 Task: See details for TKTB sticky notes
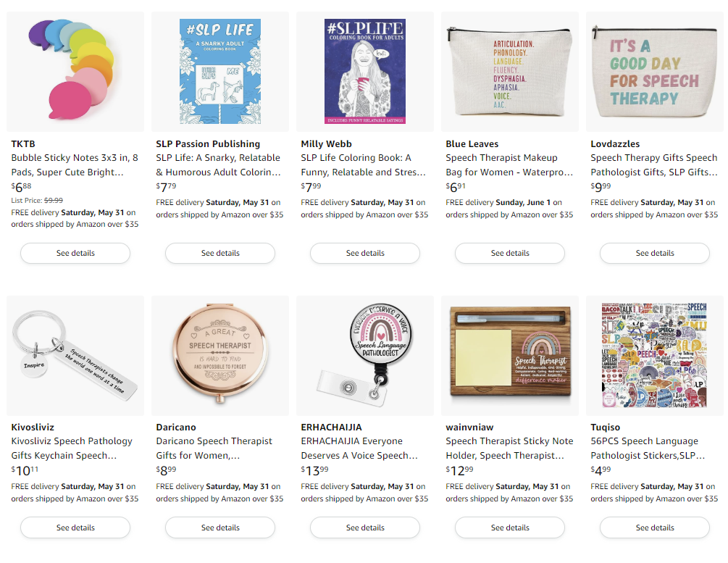tap(75, 253)
